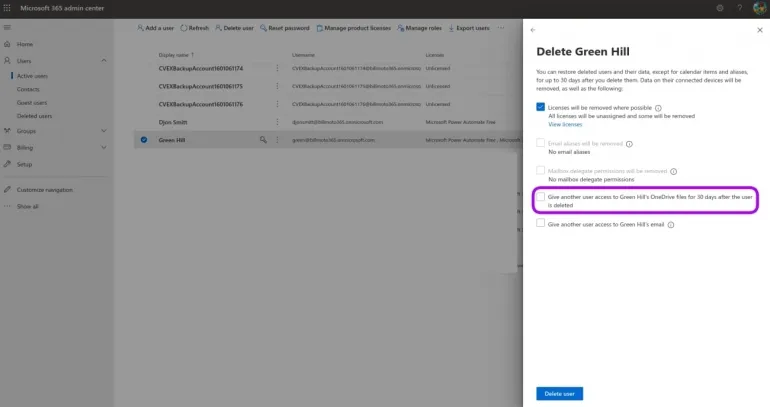Show info about email aliases removal
Viewport: 770px width, 407px height.
[x=629, y=144]
